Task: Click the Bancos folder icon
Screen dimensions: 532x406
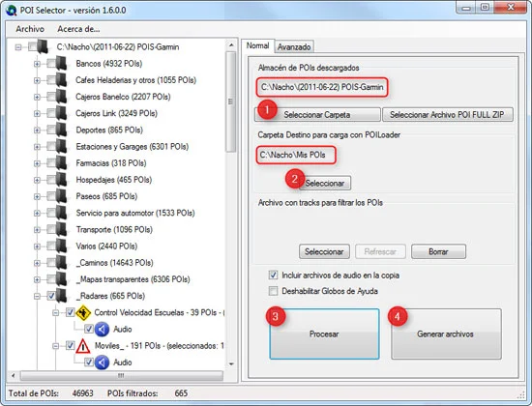Action: tap(61, 64)
